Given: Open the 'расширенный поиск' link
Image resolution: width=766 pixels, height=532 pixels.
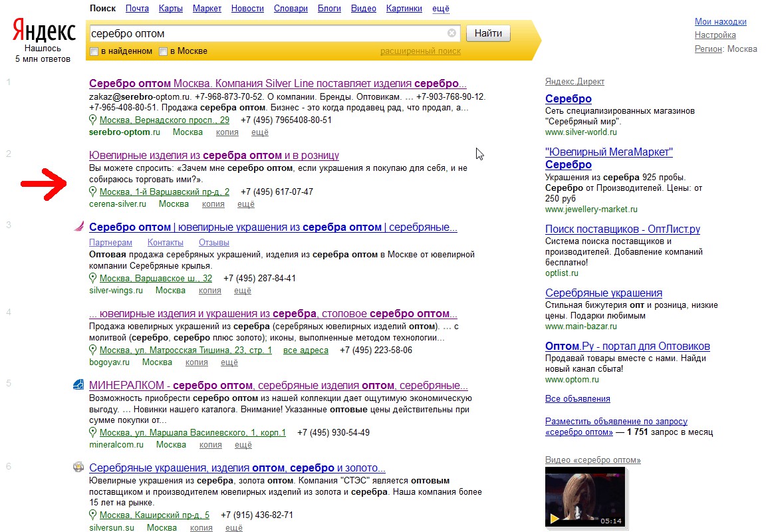Looking at the screenshot, I should click(x=421, y=51).
